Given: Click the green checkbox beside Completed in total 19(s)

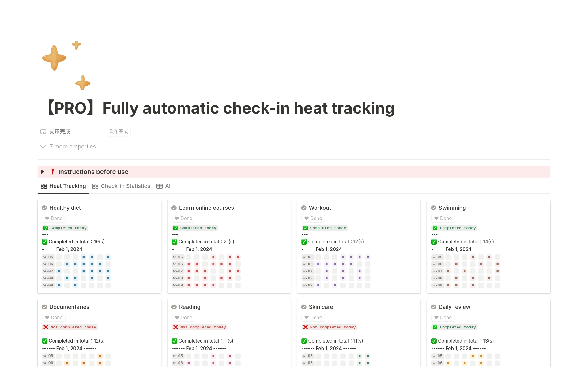Looking at the screenshot, I should (44, 242).
